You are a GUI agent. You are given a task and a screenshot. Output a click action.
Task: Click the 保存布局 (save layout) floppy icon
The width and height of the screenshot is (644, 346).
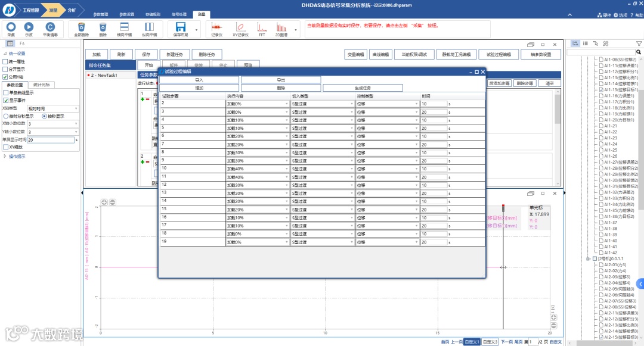pyautogui.click(x=180, y=27)
